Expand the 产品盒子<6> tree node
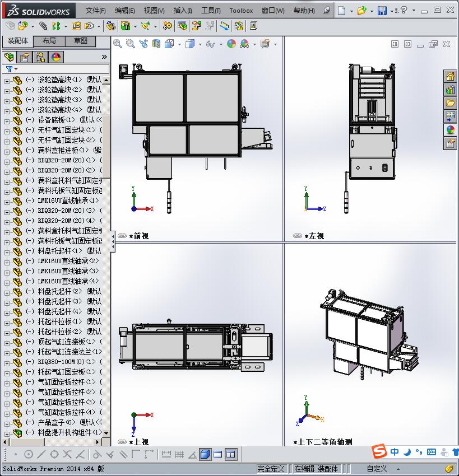459x476 pixels. (7, 424)
